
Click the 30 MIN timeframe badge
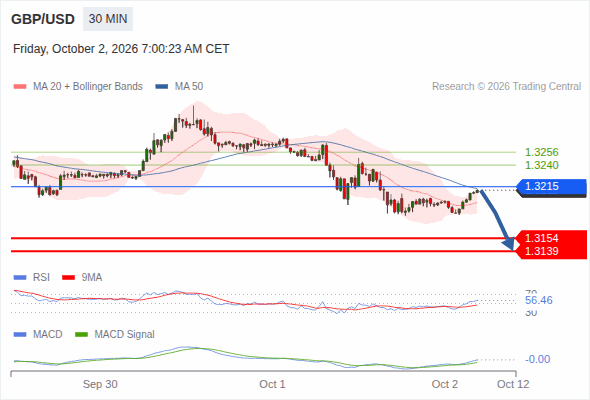click(x=108, y=19)
